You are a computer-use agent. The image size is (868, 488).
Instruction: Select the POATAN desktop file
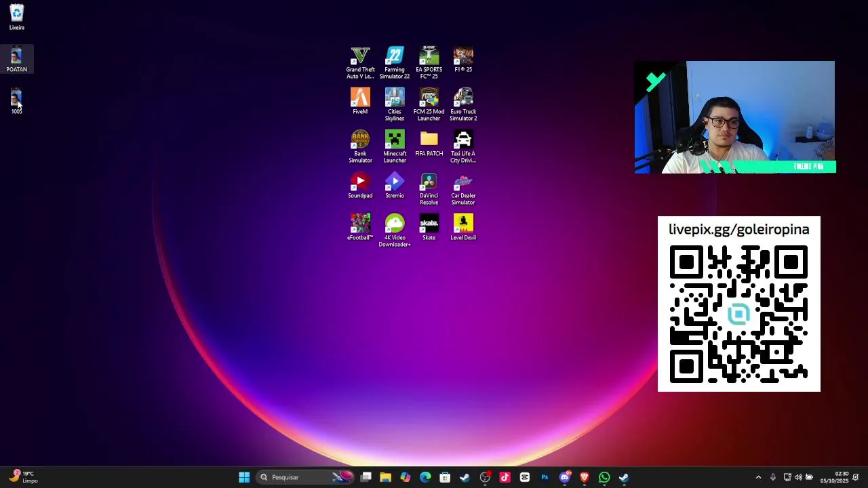point(17,59)
